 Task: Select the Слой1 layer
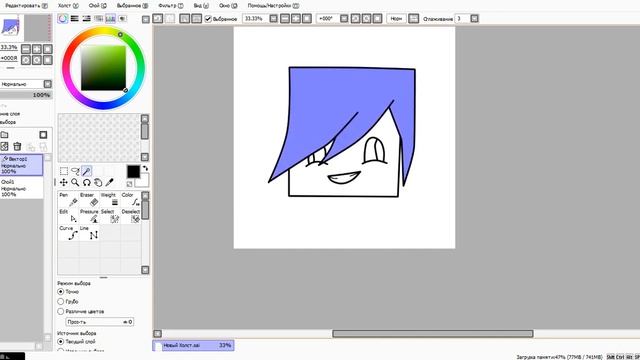21,188
